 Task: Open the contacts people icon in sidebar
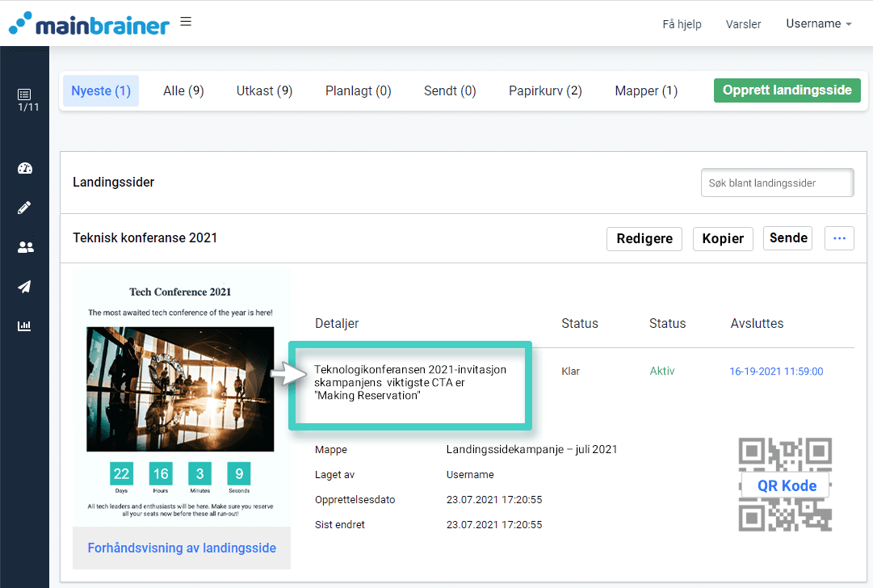[25, 247]
